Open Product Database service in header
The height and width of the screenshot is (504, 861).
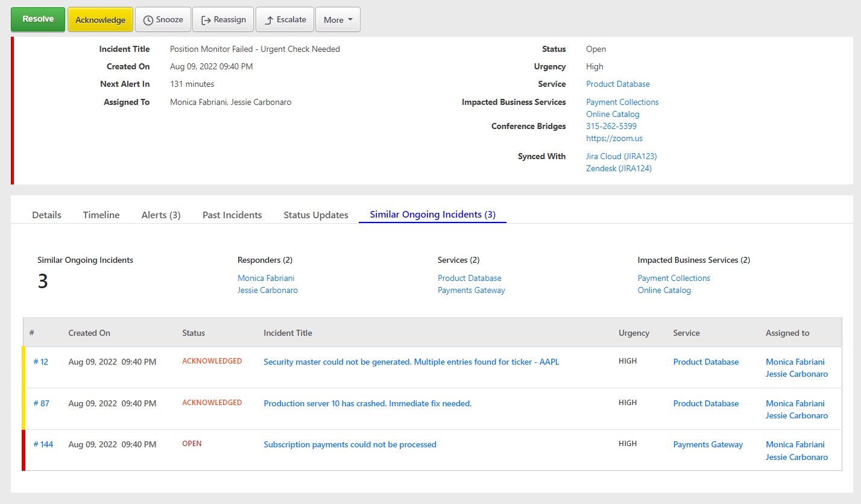[x=618, y=84]
